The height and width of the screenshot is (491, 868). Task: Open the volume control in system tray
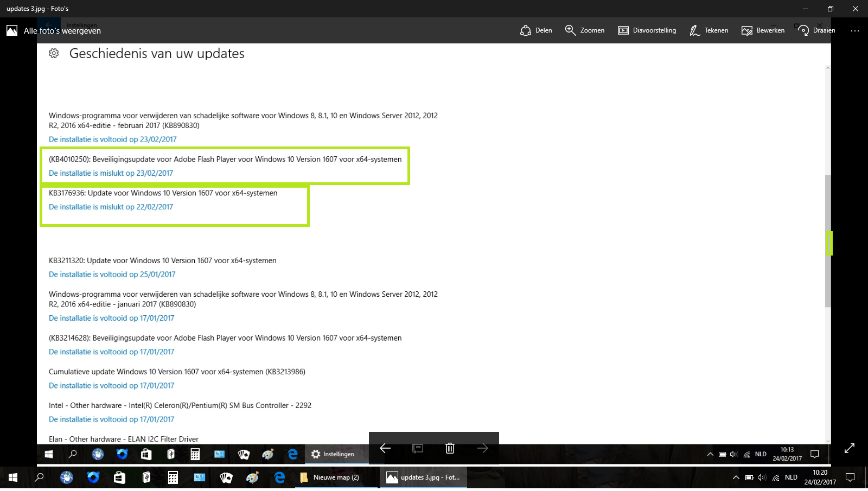pos(762,477)
